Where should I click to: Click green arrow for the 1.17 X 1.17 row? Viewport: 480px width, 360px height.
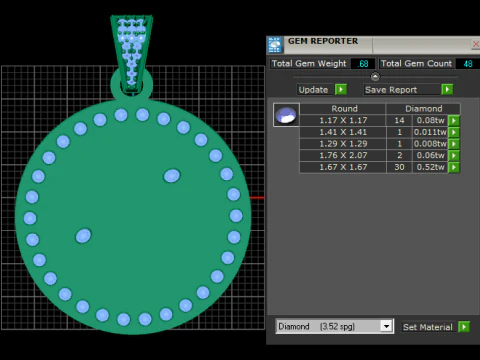(454, 120)
